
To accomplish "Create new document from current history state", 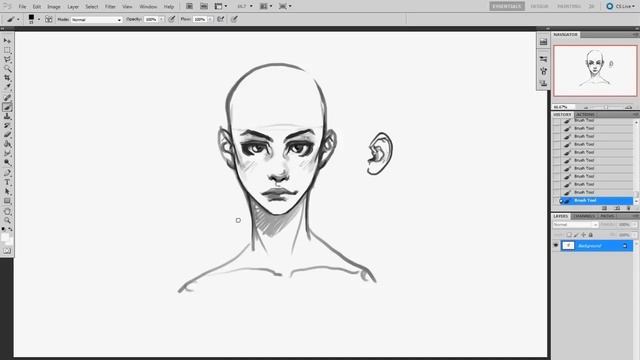I will [x=604, y=208].
